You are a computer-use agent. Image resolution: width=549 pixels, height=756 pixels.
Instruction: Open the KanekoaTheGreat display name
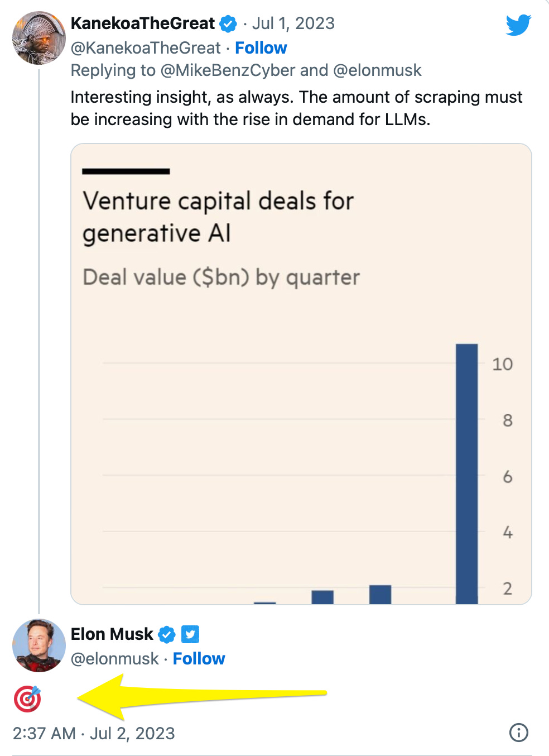pyautogui.click(x=143, y=23)
